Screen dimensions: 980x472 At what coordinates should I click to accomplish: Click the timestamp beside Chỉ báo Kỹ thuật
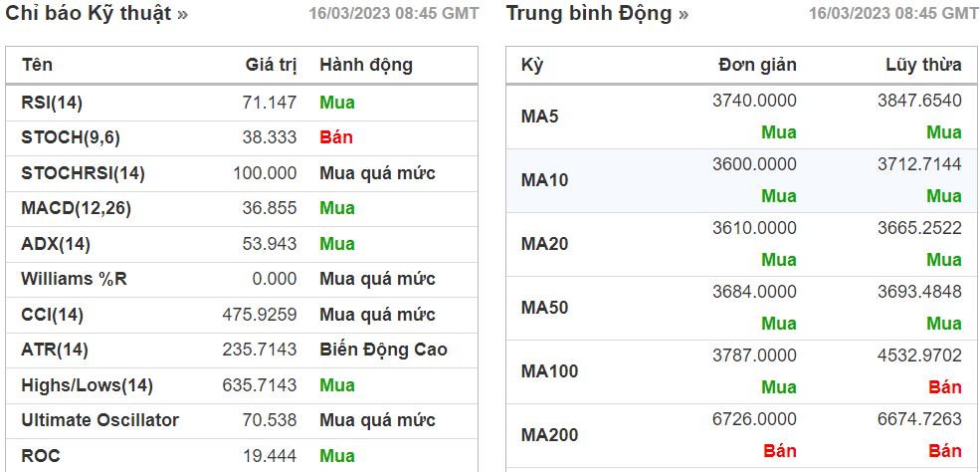pos(394,14)
